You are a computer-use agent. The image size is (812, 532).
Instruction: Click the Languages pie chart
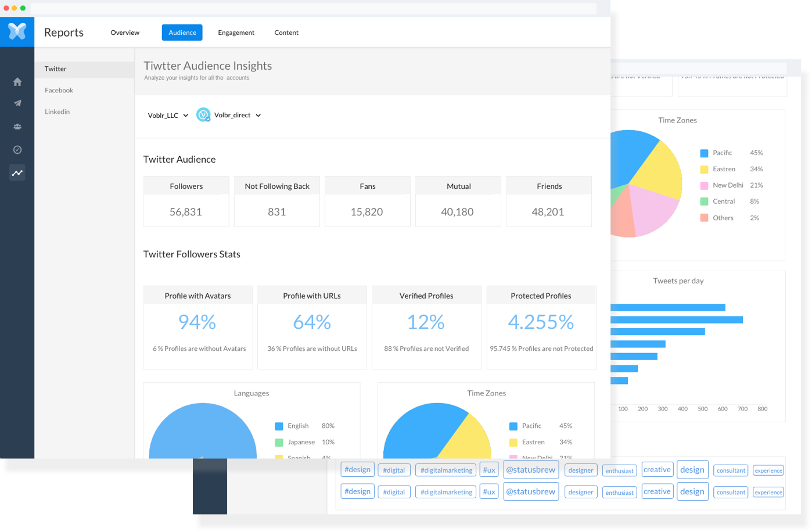click(x=203, y=431)
